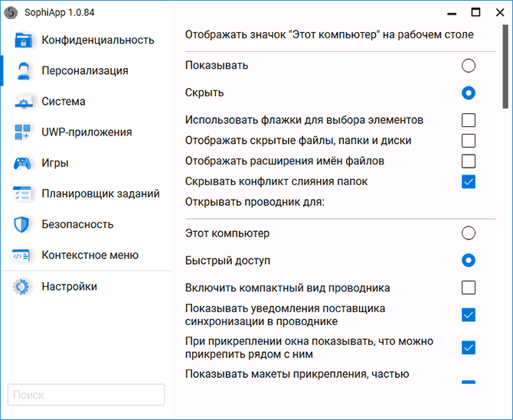Click the vertical scrollbar thumb
Viewport: 513px width, 420px height.
[505, 67]
